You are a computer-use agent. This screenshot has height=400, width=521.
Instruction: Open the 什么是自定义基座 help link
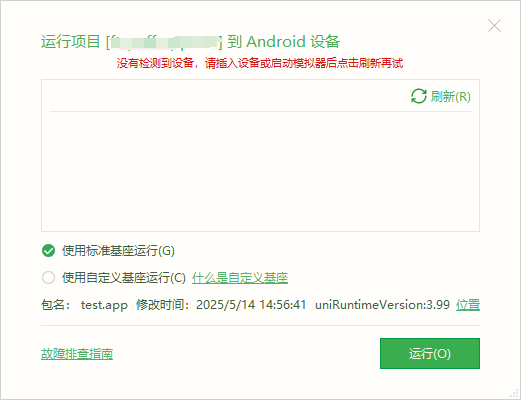tap(240, 278)
